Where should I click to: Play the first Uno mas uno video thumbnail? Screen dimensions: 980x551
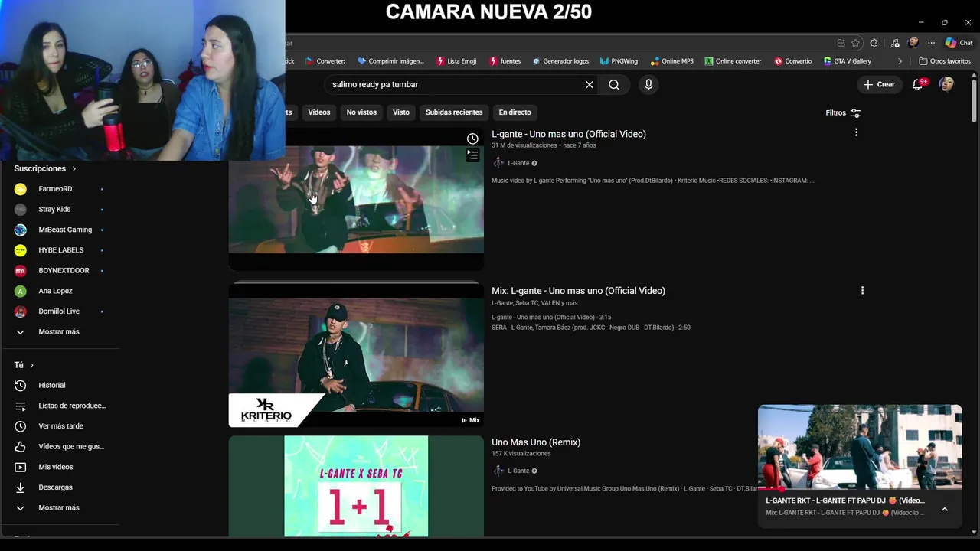356,199
